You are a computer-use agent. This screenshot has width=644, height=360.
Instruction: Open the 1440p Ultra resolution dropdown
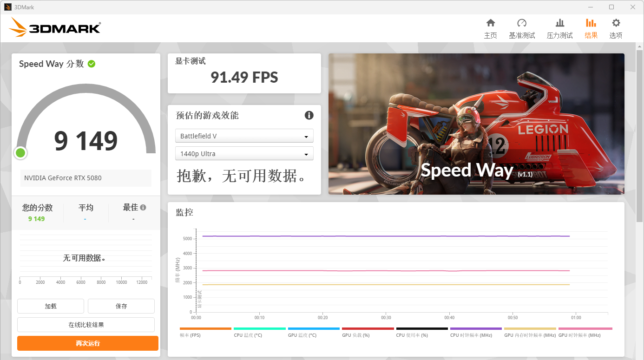(244, 154)
